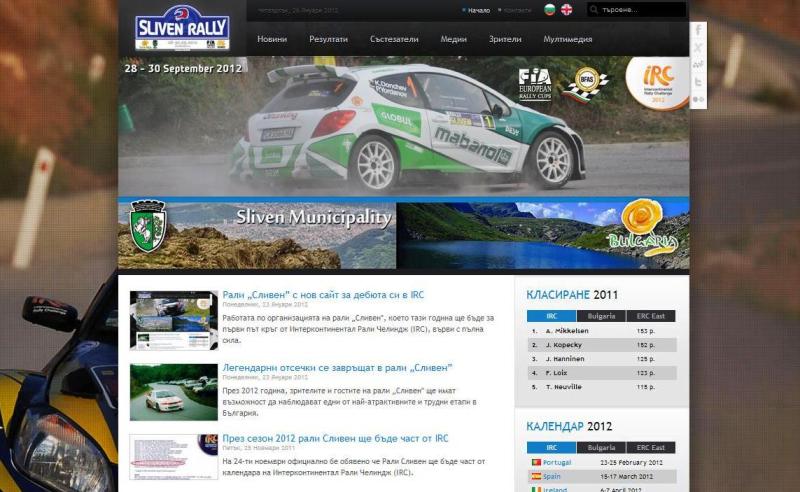Click the Portugal flag in calendar
The width and height of the screenshot is (800, 492).
(536, 462)
